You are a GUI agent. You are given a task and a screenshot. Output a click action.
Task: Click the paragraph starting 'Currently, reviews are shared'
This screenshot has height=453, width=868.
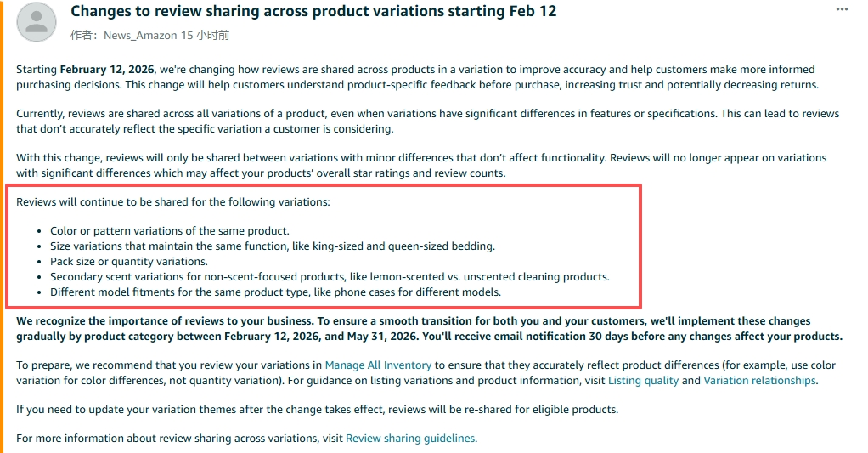427,122
